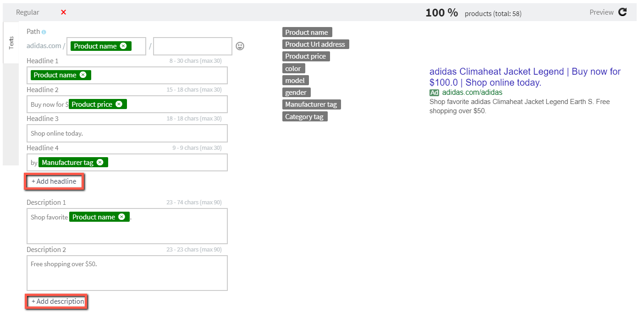Open the emoji picker next to Path
The image size is (644, 312).
[x=240, y=46]
